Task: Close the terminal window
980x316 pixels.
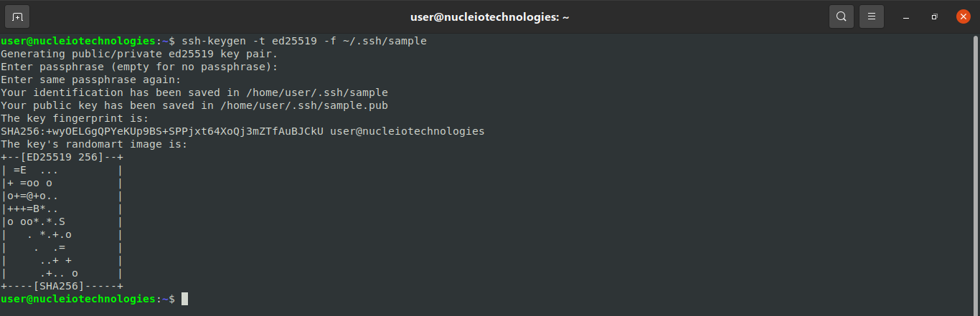Action: (x=963, y=16)
